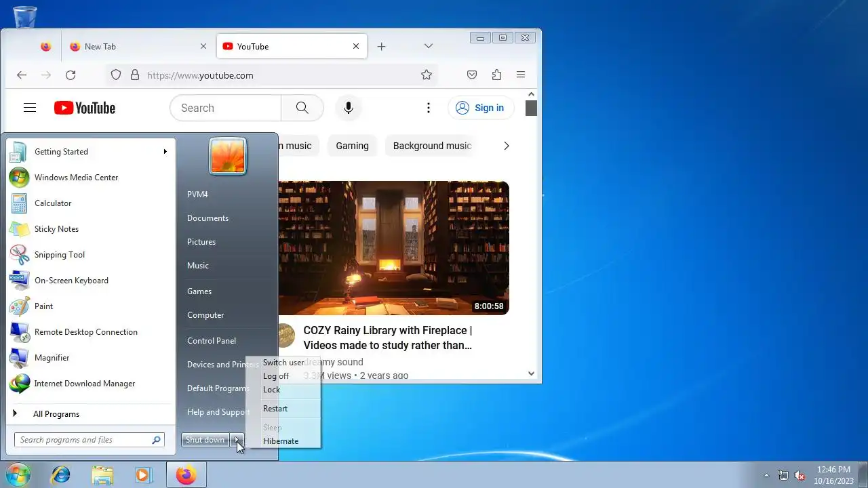The image size is (868, 488).
Task: Click the taskbar clock and date
Action: coord(833,475)
